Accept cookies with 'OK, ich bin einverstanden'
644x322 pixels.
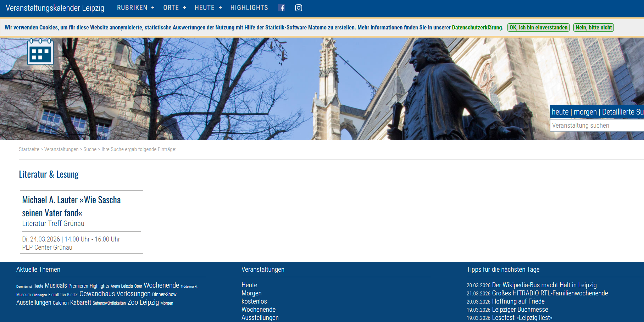(x=538, y=28)
